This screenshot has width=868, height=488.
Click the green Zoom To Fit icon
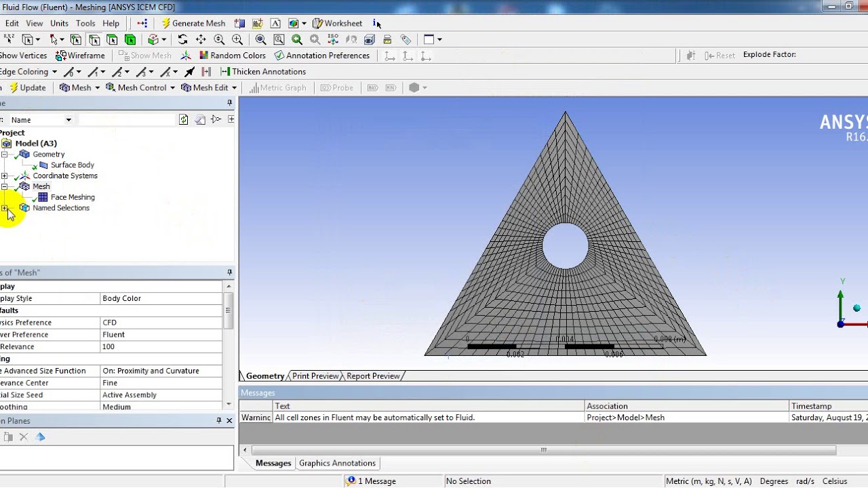point(297,39)
